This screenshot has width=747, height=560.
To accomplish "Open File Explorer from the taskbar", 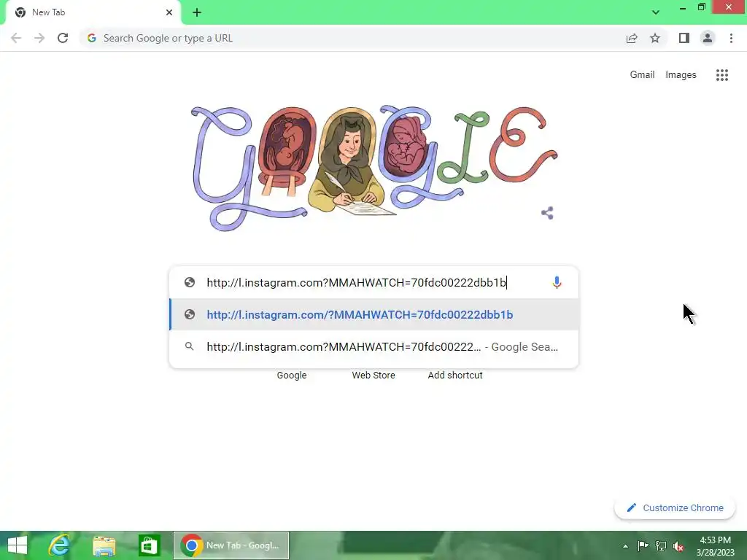I will pos(104,545).
